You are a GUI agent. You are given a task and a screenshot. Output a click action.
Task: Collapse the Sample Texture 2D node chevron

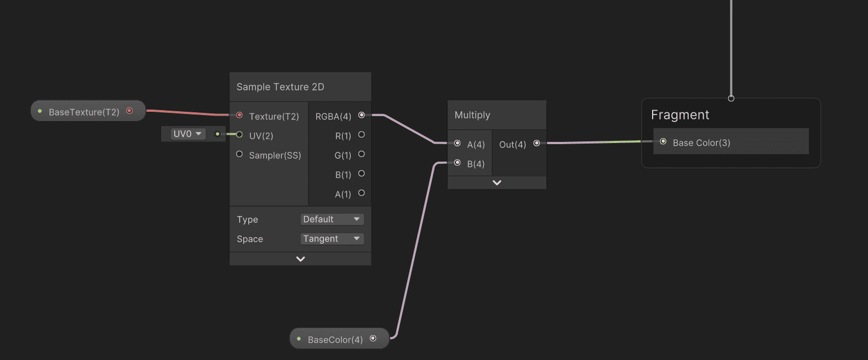click(300, 259)
